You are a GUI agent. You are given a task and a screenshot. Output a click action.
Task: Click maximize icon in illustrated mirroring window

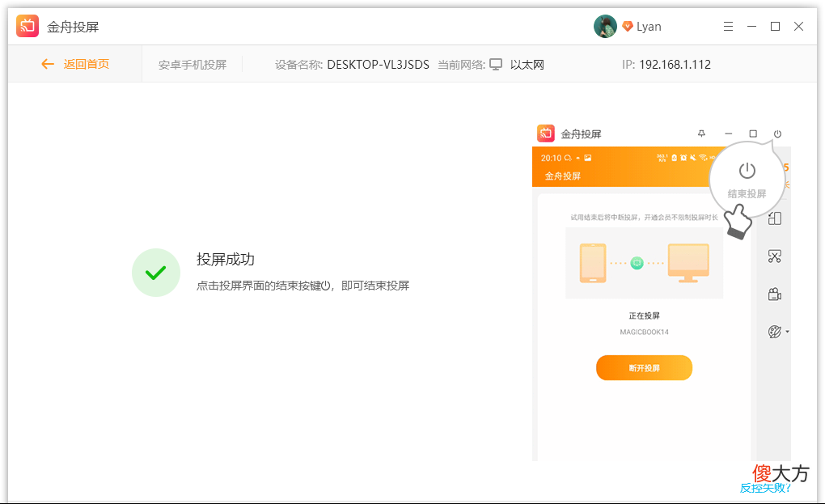pyautogui.click(x=753, y=133)
